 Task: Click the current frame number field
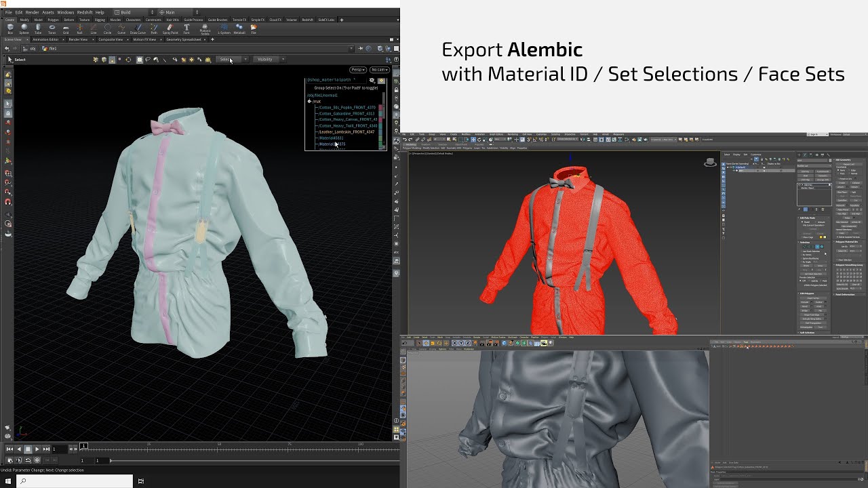pos(60,449)
